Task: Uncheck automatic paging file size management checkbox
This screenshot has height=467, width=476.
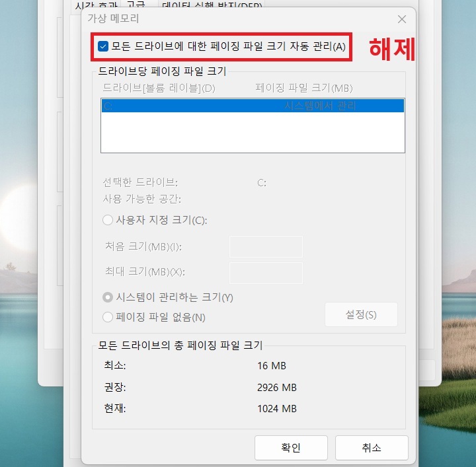Action: click(103, 47)
